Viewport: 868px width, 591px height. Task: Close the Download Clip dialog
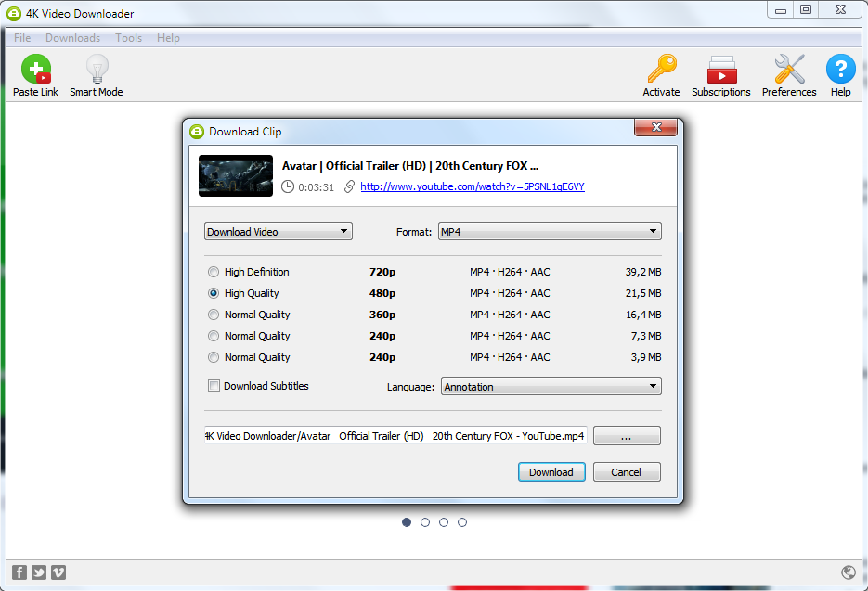pos(656,127)
